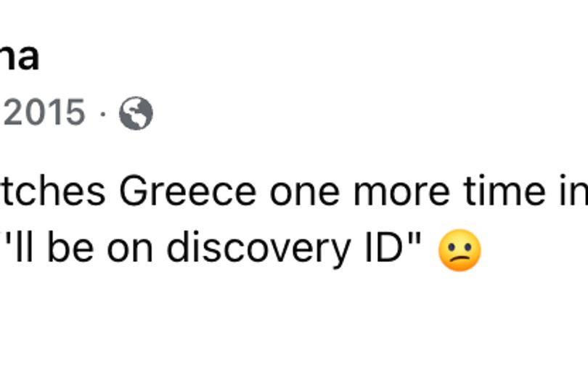Click the word "more" in the post

tap(401, 192)
